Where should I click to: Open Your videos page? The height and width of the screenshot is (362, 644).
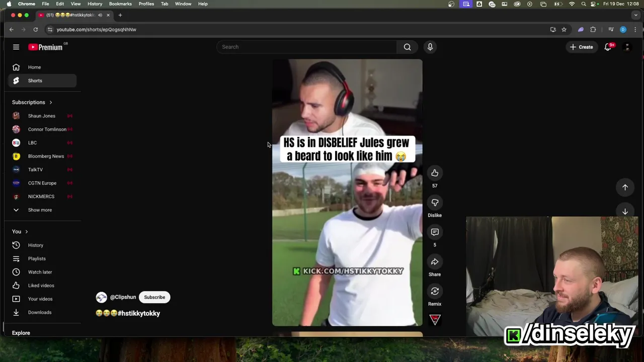[42, 299]
